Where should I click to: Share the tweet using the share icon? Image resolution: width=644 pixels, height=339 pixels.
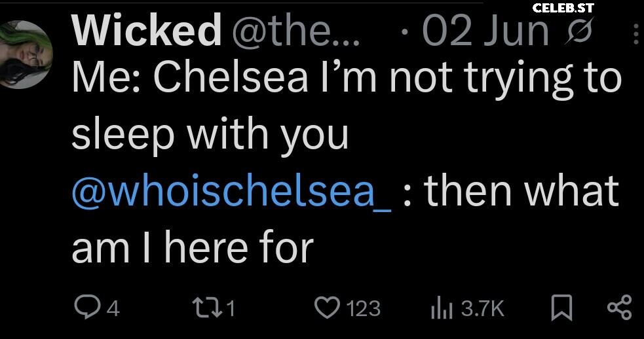click(619, 308)
